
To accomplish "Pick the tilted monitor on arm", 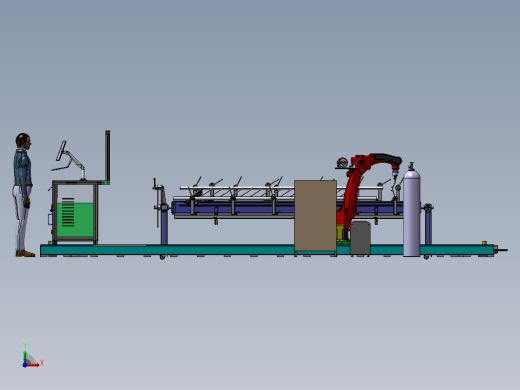I will click(x=61, y=151).
